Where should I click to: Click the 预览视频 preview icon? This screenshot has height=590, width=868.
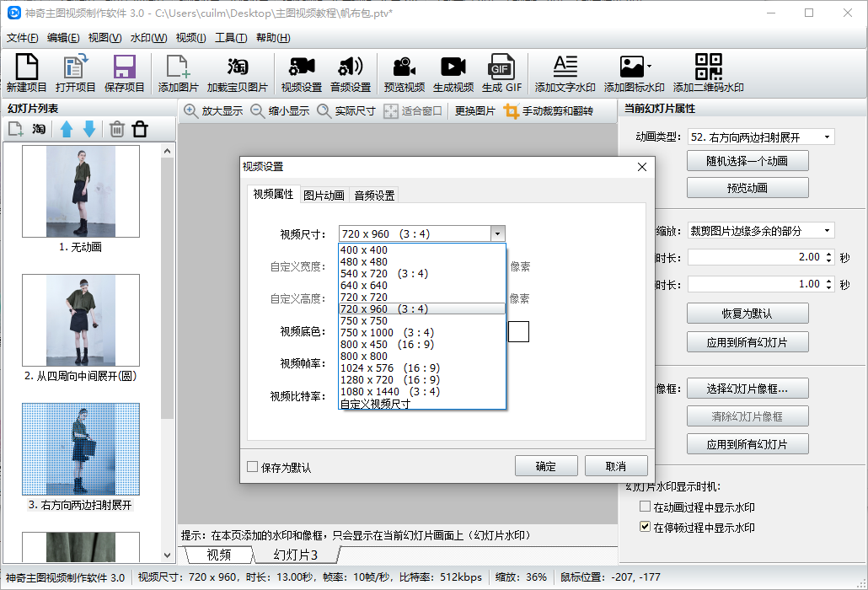pos(405,72)
